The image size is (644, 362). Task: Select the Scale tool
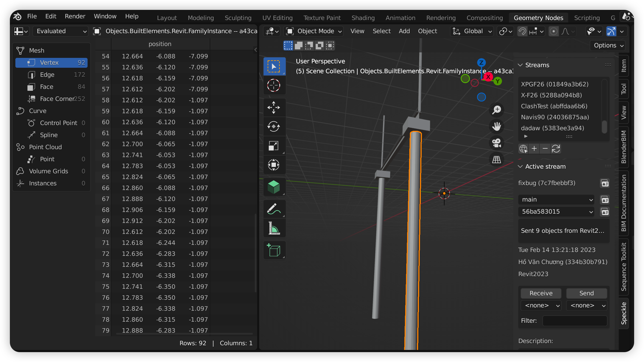click(x=274, y=146)
